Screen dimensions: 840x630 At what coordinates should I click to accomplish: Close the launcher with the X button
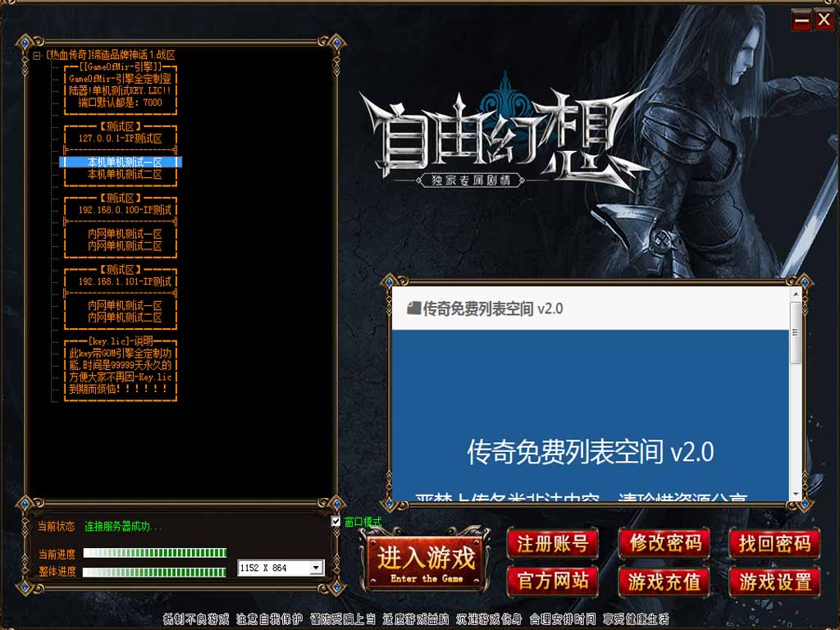[824, 21]
